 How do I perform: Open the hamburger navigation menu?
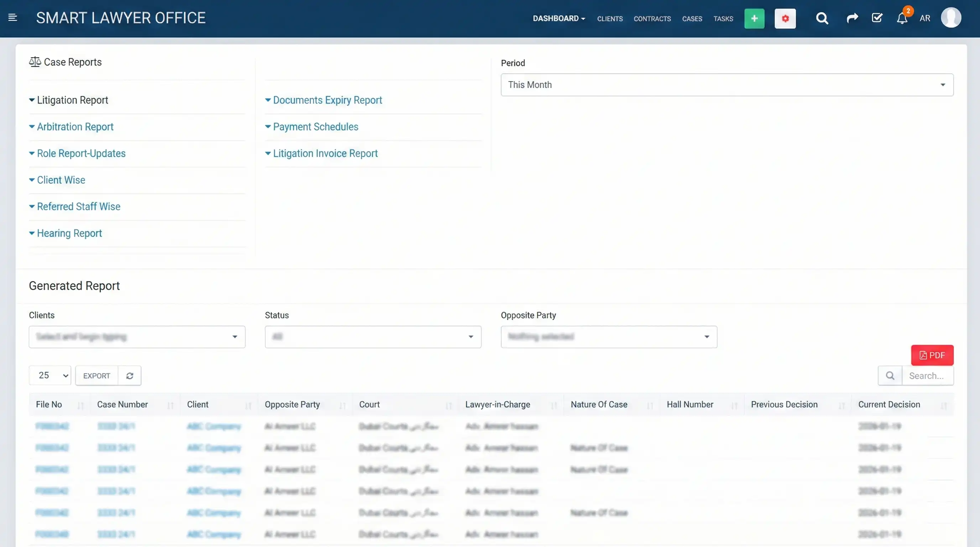pyautogui.click(x=13, y=17)
